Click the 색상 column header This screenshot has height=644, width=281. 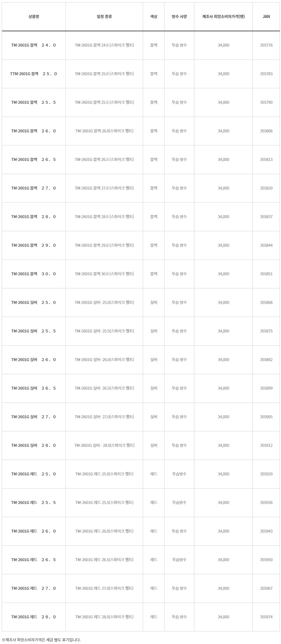[154, 16]
